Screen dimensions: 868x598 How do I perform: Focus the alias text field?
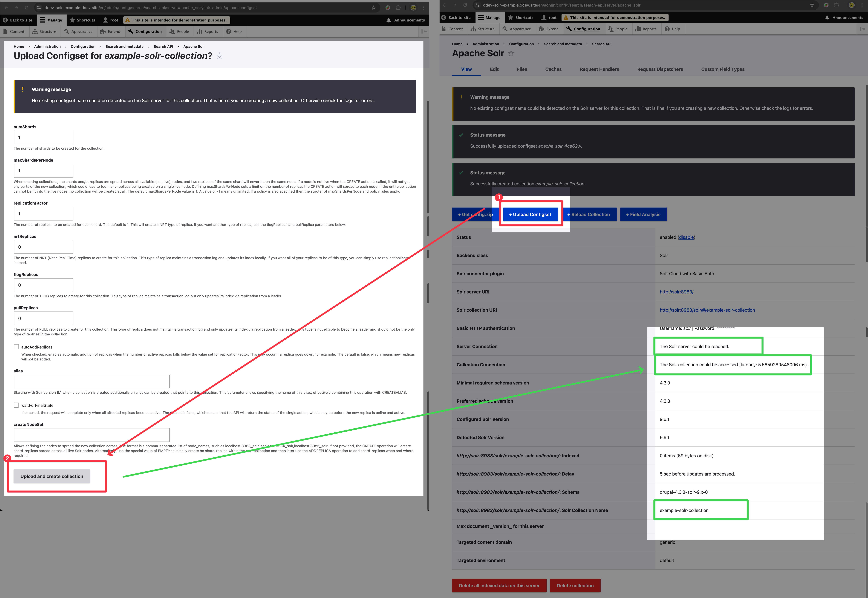[x=91, y=381]
